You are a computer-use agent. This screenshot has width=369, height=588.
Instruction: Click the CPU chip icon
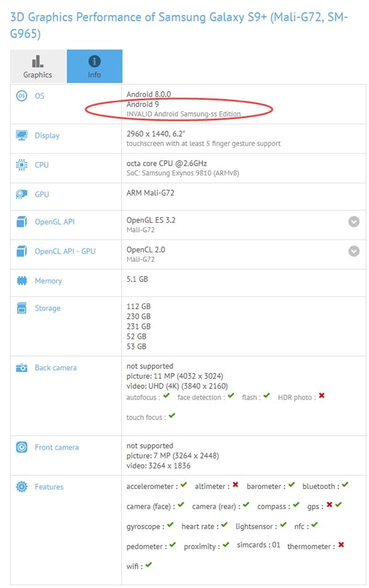[x=22, y=164]
